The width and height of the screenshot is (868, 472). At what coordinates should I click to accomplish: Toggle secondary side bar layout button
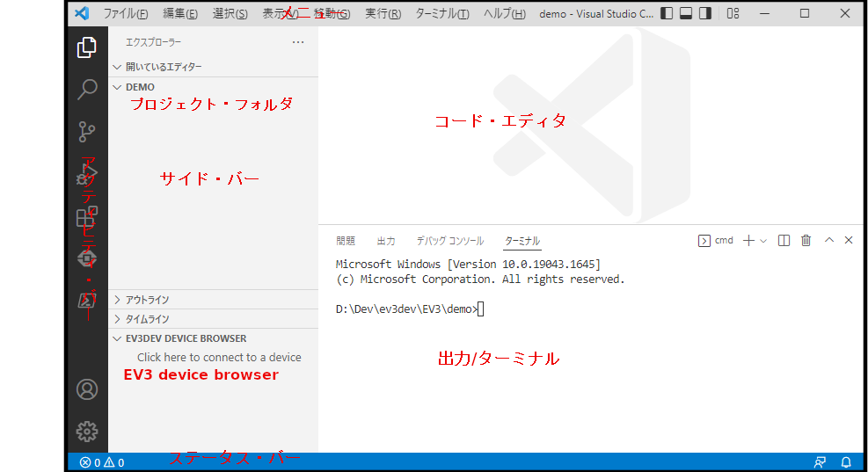(x=704, y=13)
